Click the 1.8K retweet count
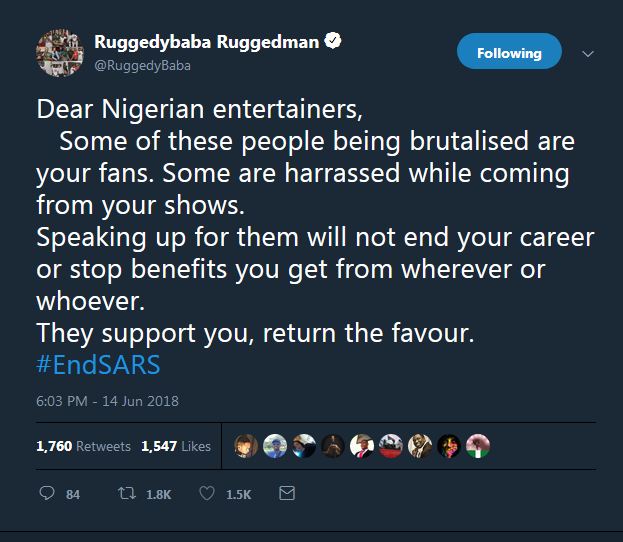The height and width of the screenshot is (542, 623). [x=160, y=494]
